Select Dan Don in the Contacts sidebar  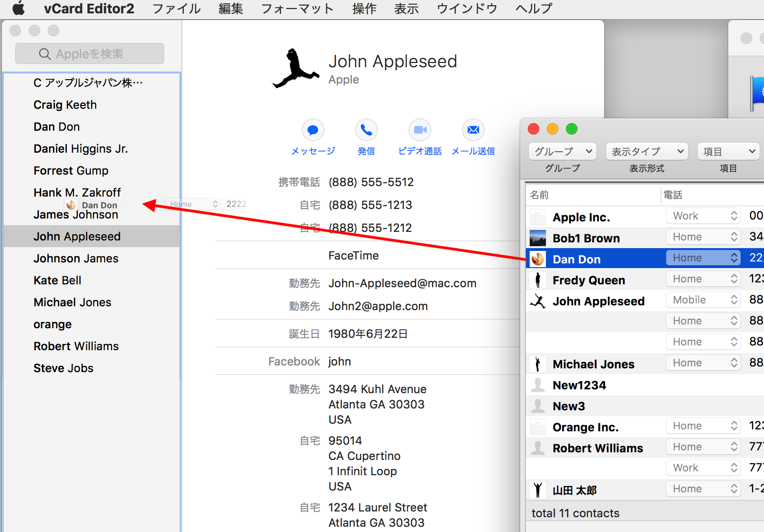(x=92, y=127)
